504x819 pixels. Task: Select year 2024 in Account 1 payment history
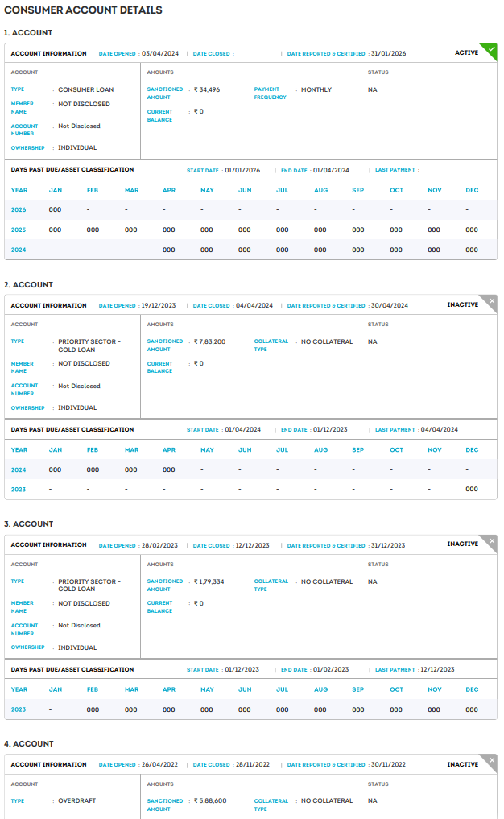[19, 250]
